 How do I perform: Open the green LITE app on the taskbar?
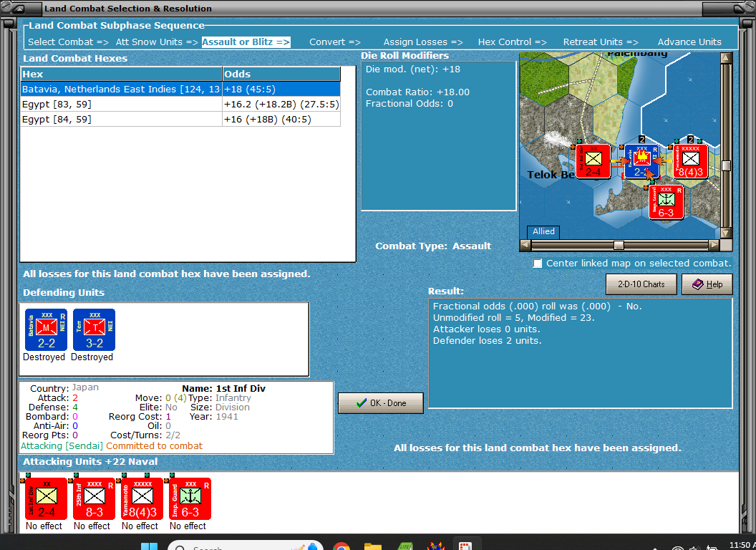pos(405,546)
